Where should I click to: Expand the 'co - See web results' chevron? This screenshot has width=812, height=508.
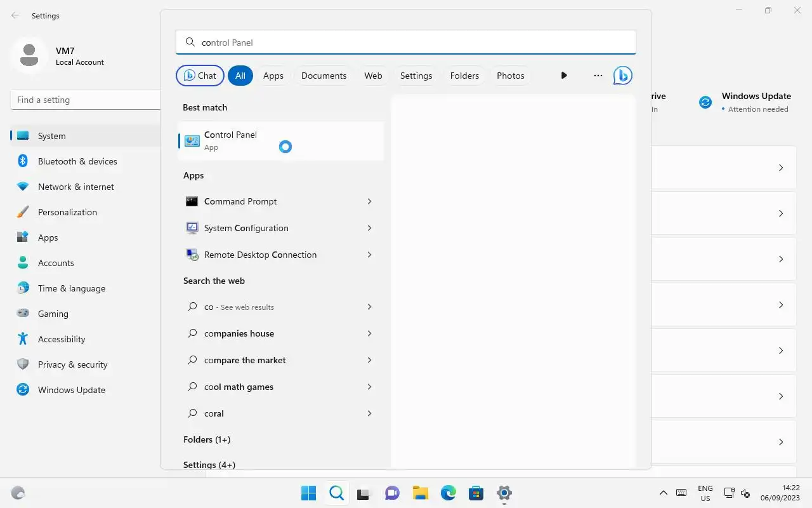pyautogui.click(x=369, y=307)
